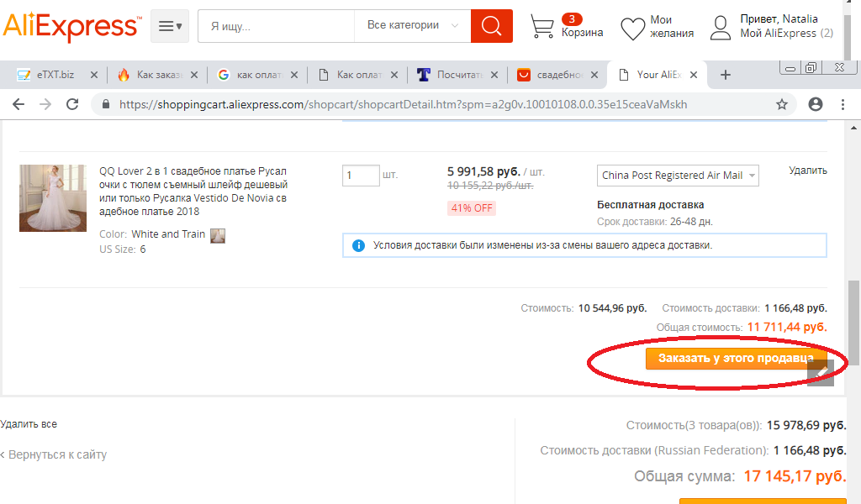This screenshot has width=861, height=504.
Task: Bookmark page with star icon
Action: coord(782,105)
